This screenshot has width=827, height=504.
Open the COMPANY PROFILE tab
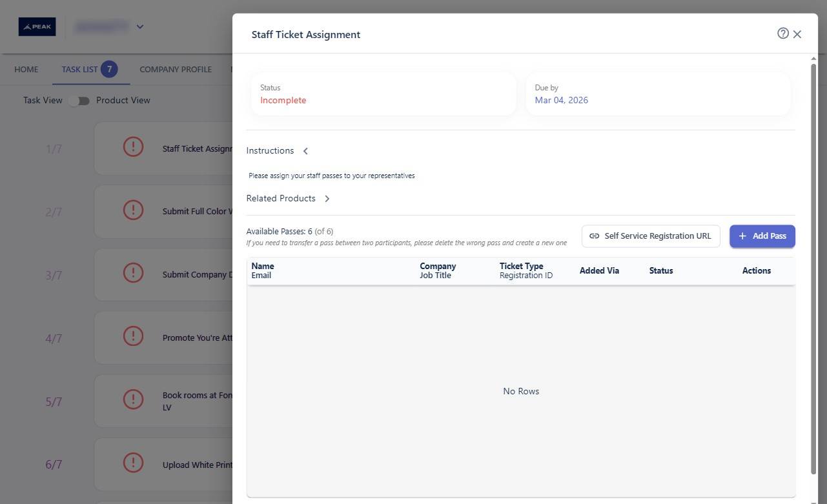point(176,69)
